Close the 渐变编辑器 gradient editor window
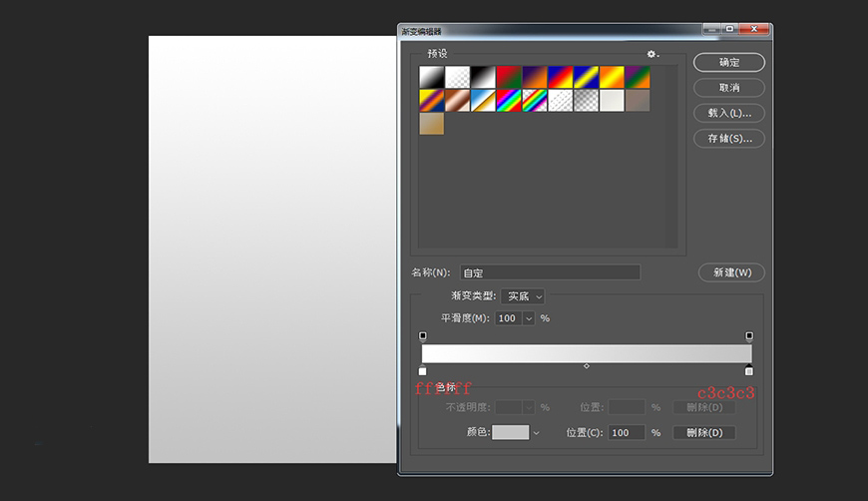Image resolution: width=868 pixels, height=501 pixels. click(x=754, y=29)
